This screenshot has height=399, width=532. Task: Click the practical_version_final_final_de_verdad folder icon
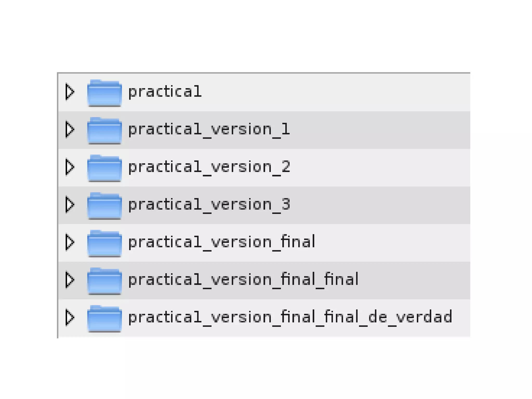[104, 318]
